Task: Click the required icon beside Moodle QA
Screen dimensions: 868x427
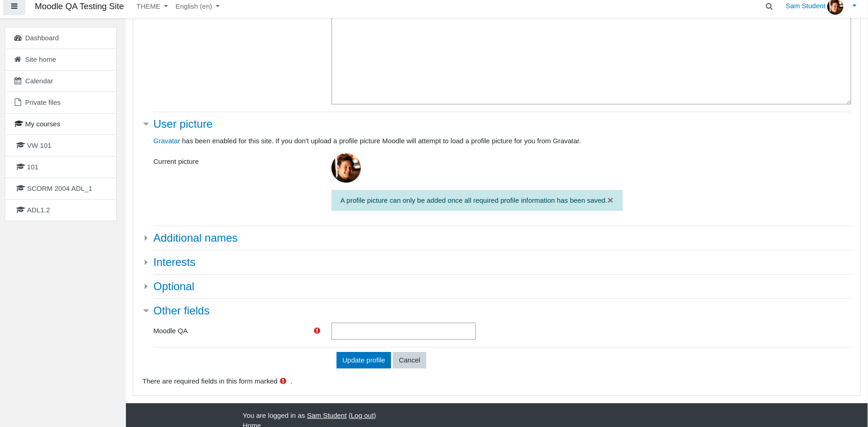Action: point(317,331)
